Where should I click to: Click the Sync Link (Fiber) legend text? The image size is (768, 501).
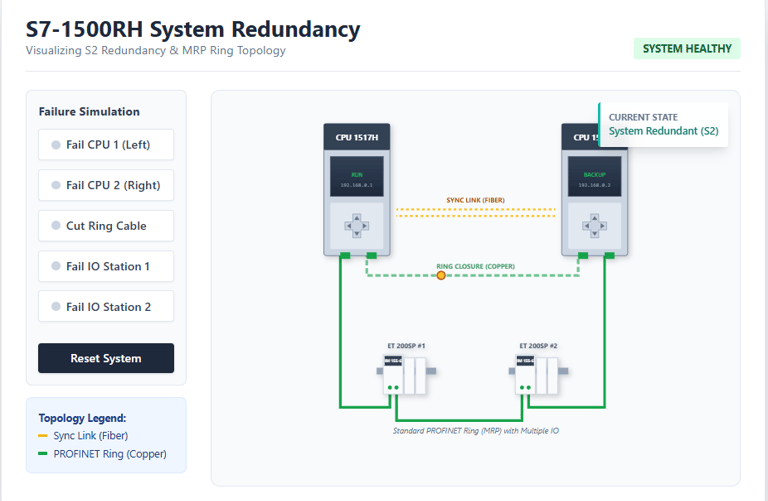click(91, 435)
